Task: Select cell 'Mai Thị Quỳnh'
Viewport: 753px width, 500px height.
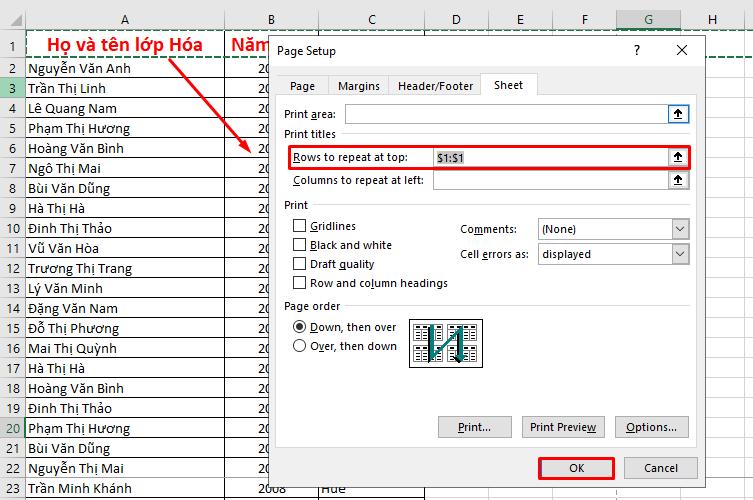Action: pyautogui.click(x=125, y=348)
